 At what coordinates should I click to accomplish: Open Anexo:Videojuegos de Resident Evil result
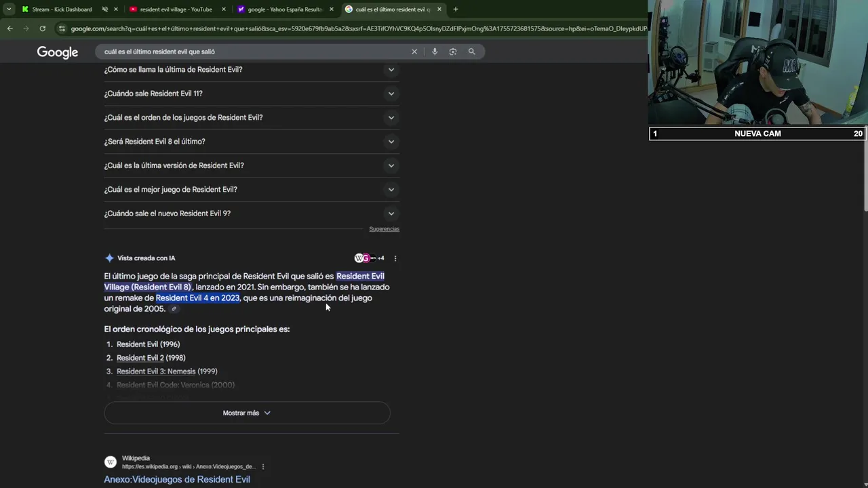click(x=177, y=479)
